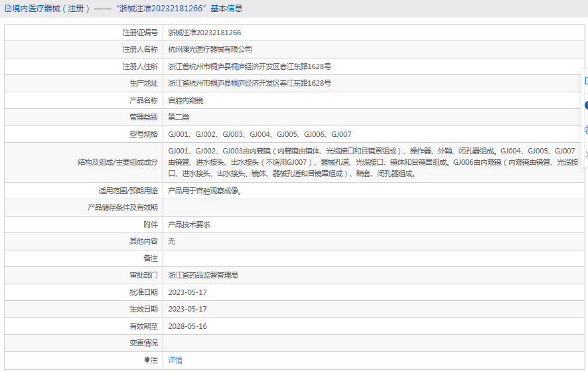Select model list GJ001、GJ002…GJ007 in 型号规格 row
This screenshot has height=372, width=588.
point(259,134)
